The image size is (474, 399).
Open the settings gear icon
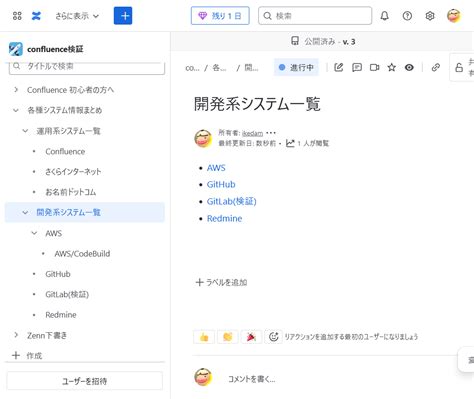coord(430,16)
